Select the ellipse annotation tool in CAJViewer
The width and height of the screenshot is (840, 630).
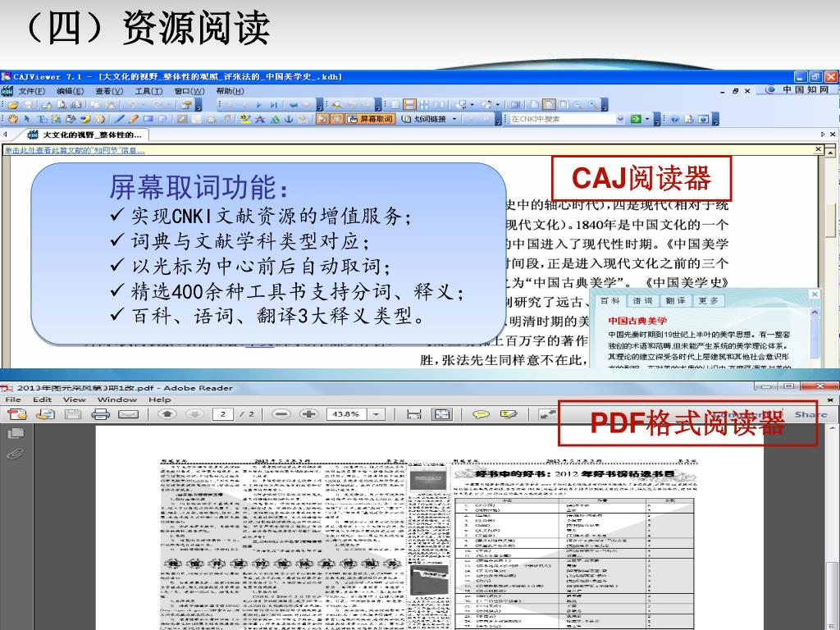point(162,119)
